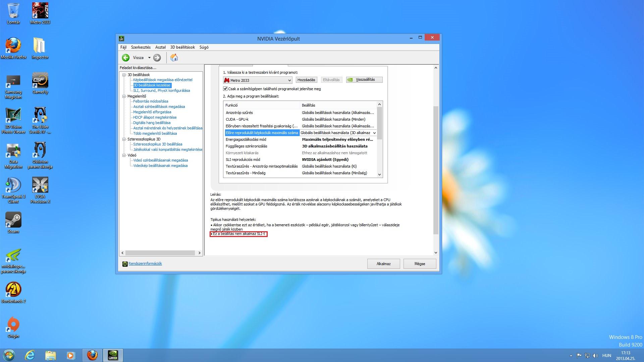Click the Mégse button
This screenshot has height=362, width=644.
click(x=420, y=264)
